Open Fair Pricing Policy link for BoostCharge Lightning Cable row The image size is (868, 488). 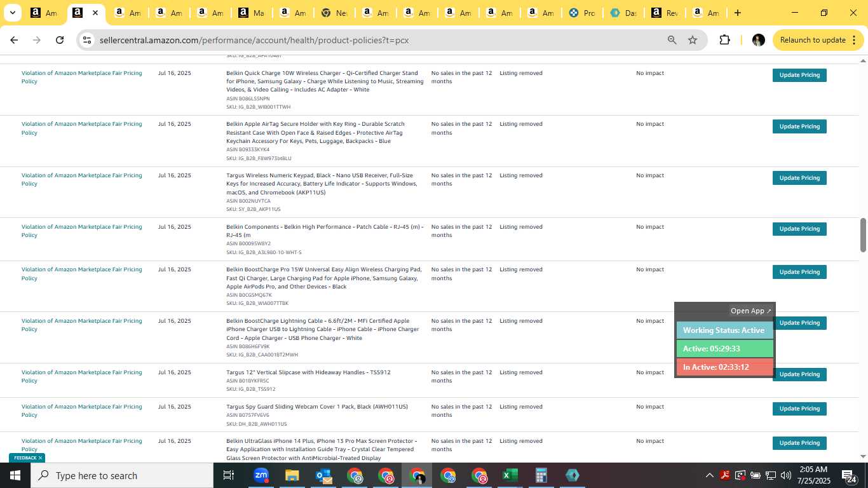pyautogui.click(x=82, y=325)
